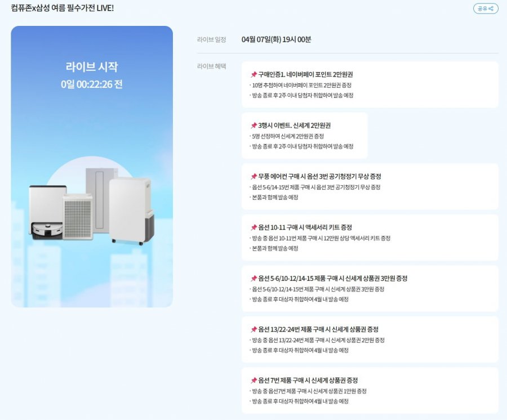507x420 pixels.
Task: Click the 공유 share button
Action: click(x=485, y=8)
